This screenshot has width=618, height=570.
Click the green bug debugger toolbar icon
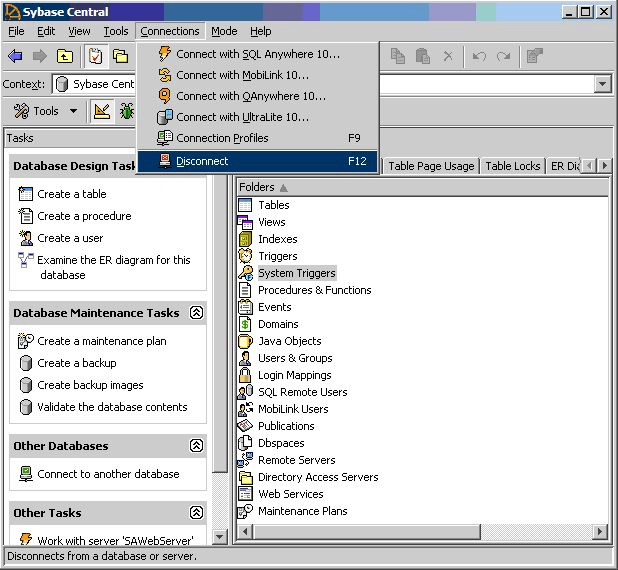(127, 111)
